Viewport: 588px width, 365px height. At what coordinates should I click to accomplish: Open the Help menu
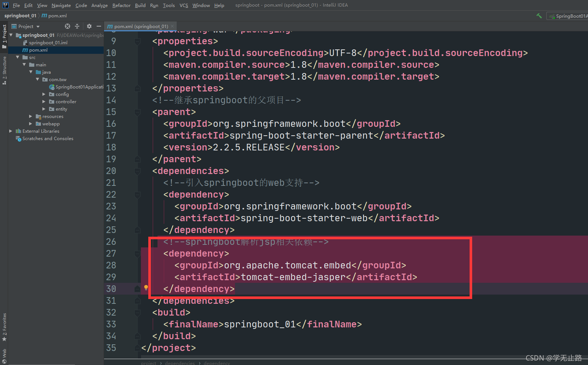point(219,5)
